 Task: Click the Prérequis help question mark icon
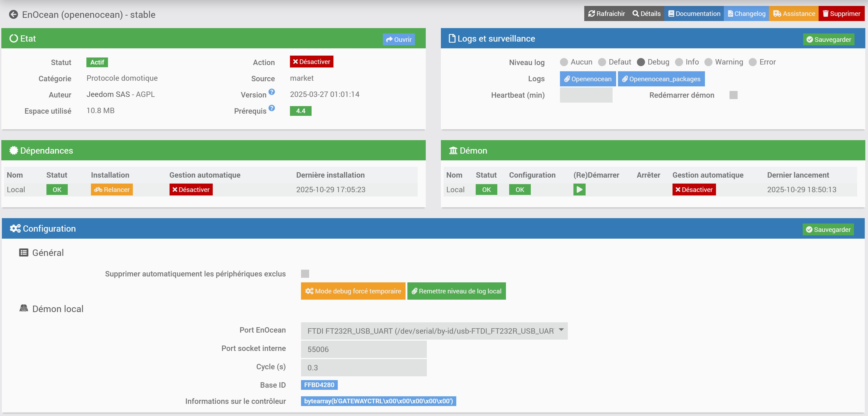point(272,108)
